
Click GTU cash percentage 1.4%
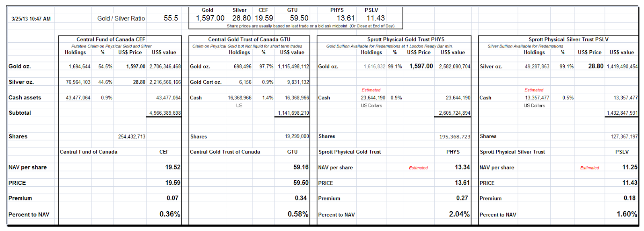point(268,98)
